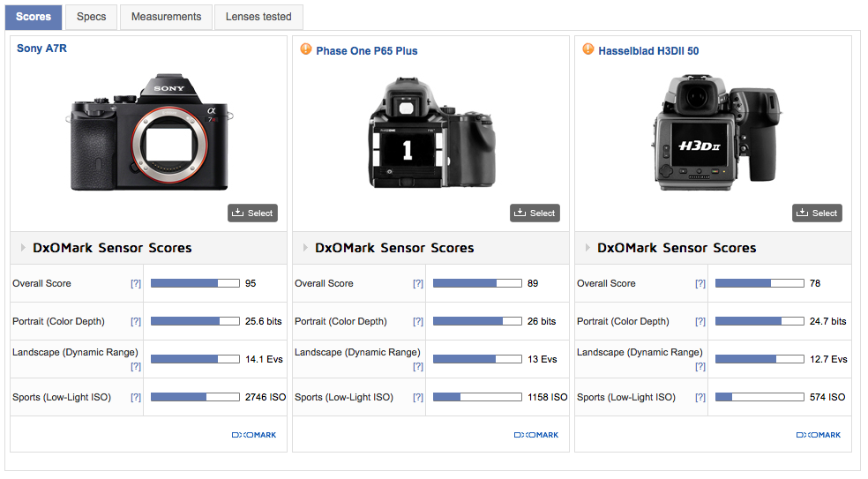The image size is (868, 479).
Task: Open Sports Low-Light ISO help [?] for Hasselblad
Action: tap(700, 398)
